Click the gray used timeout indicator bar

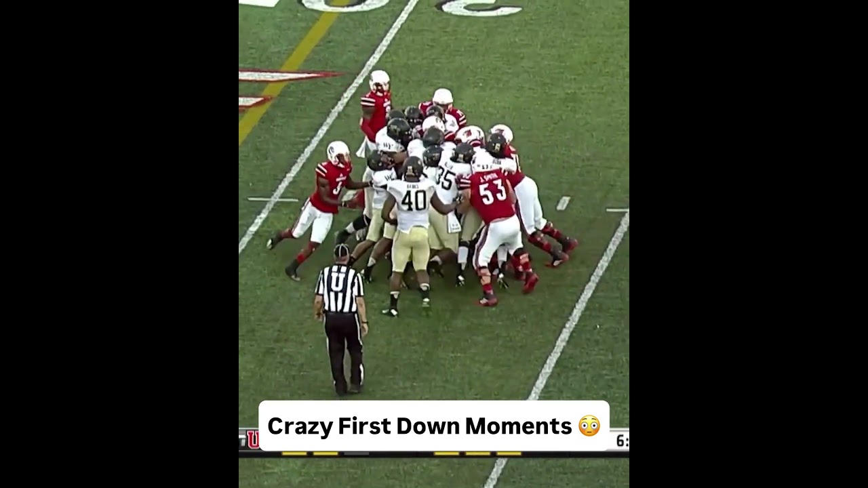click(356, 453)
